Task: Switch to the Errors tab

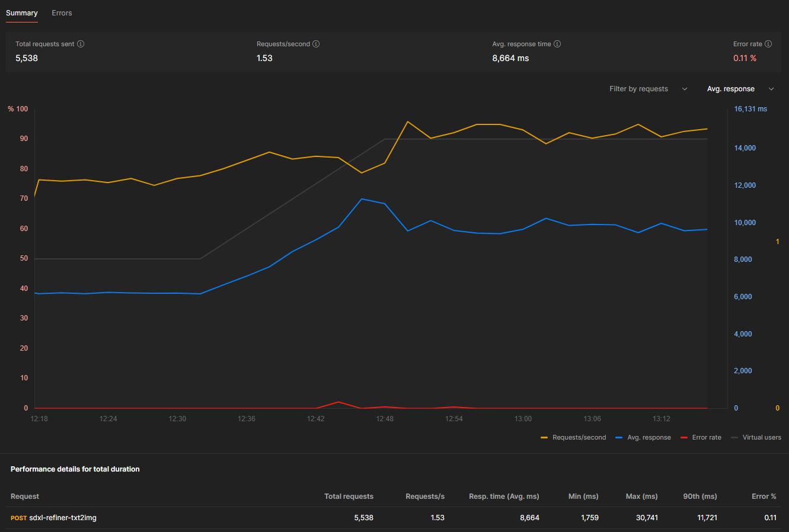Action: [62, 13]
